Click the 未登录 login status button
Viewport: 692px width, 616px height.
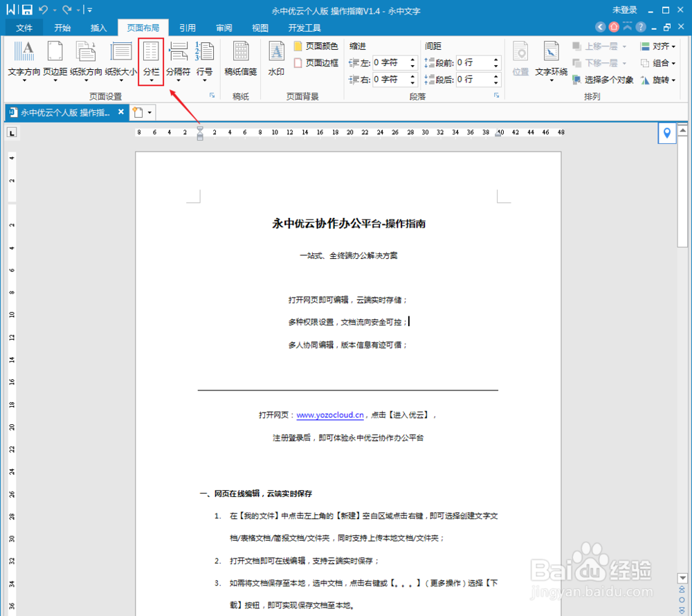[624, 10]
